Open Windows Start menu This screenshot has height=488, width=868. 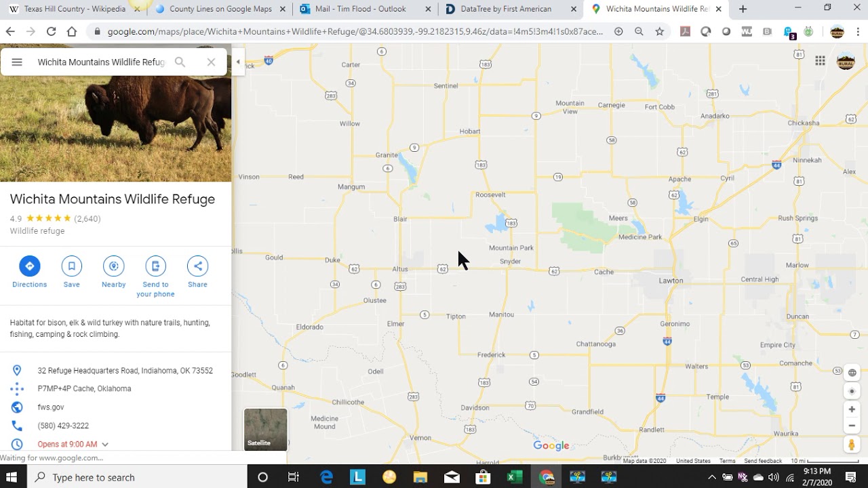(x=12, y=477)
